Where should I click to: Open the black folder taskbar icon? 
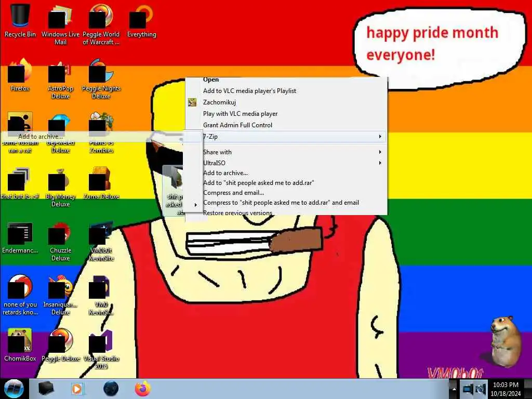[x=46, y=389]
